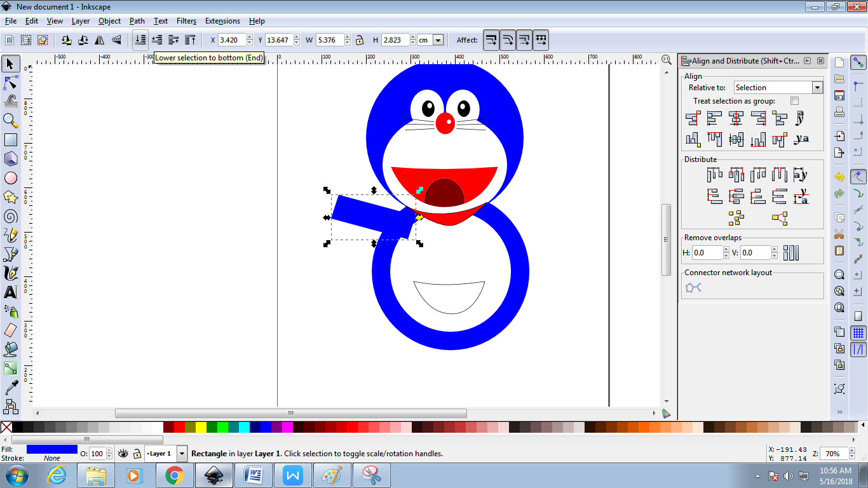Toggle width height ratio lock
Screen dimensions: 868x488
[360, 40]
